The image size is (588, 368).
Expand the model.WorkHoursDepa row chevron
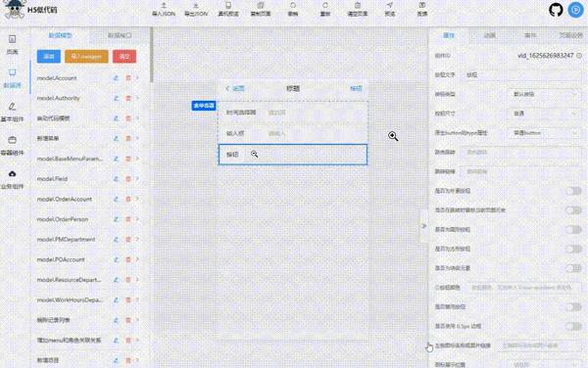tap(137, 299)
